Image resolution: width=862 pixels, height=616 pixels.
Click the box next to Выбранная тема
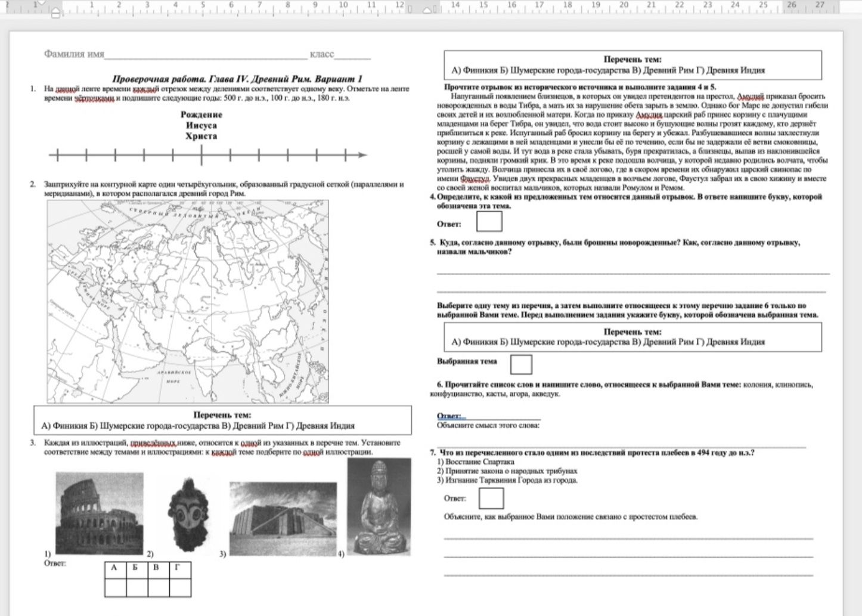(521, 364)
